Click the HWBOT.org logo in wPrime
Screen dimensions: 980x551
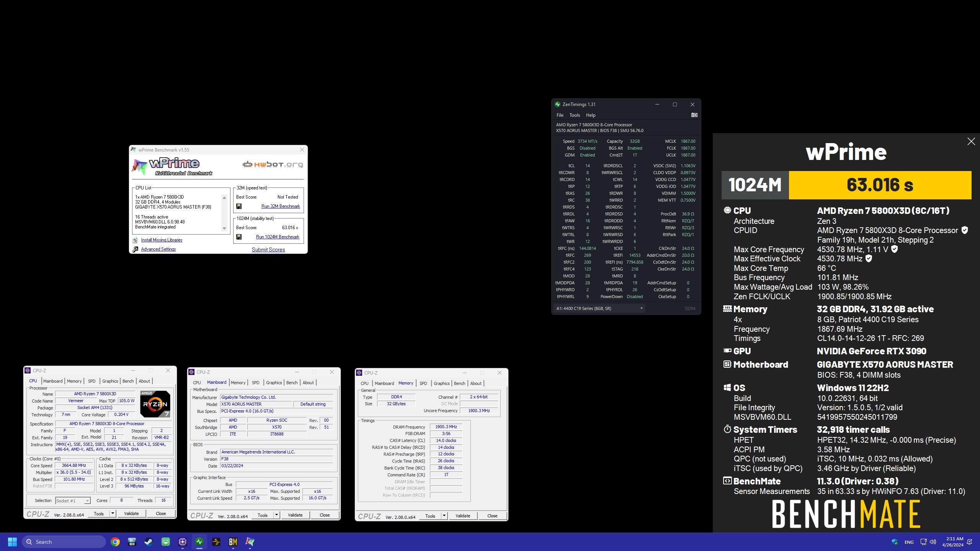point(272,165)
